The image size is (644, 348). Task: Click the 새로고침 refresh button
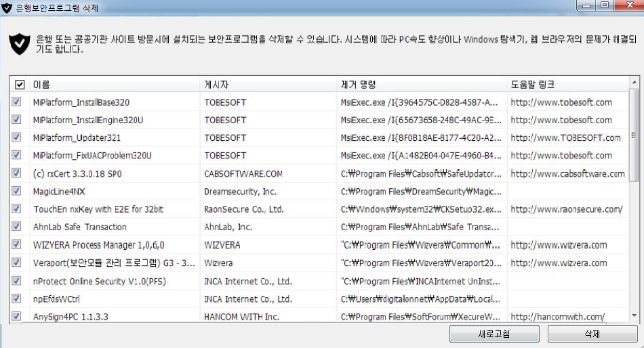click(x=494, y=334)
